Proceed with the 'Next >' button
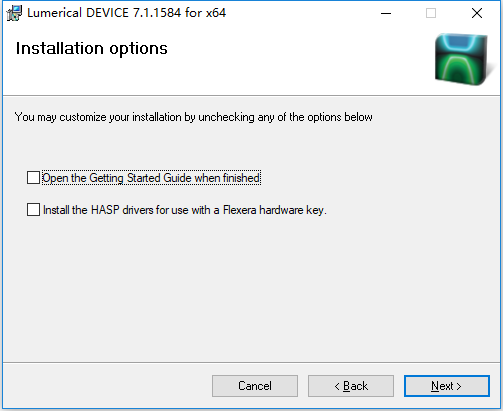 pyautogui.click(x=447, y=386)
